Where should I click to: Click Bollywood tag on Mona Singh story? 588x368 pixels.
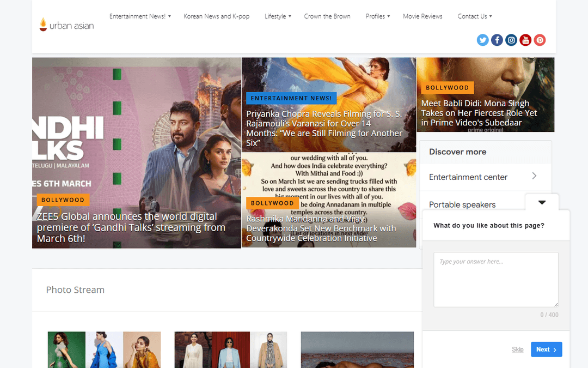pyautogui.click(x=448, y=87)
